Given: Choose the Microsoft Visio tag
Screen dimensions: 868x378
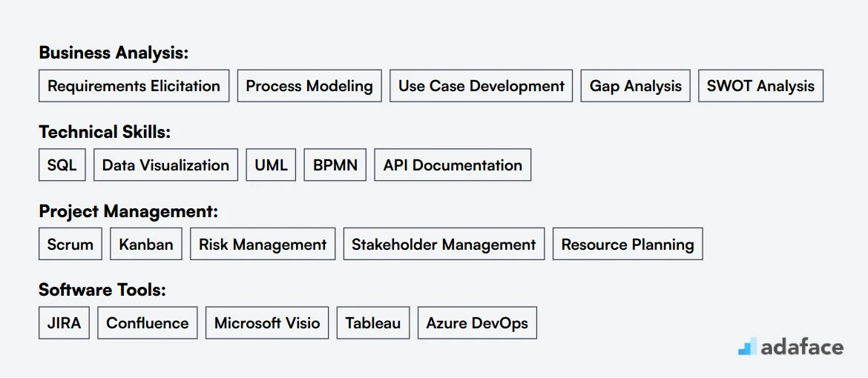Looking at the screenshot, I should point(267,323).
